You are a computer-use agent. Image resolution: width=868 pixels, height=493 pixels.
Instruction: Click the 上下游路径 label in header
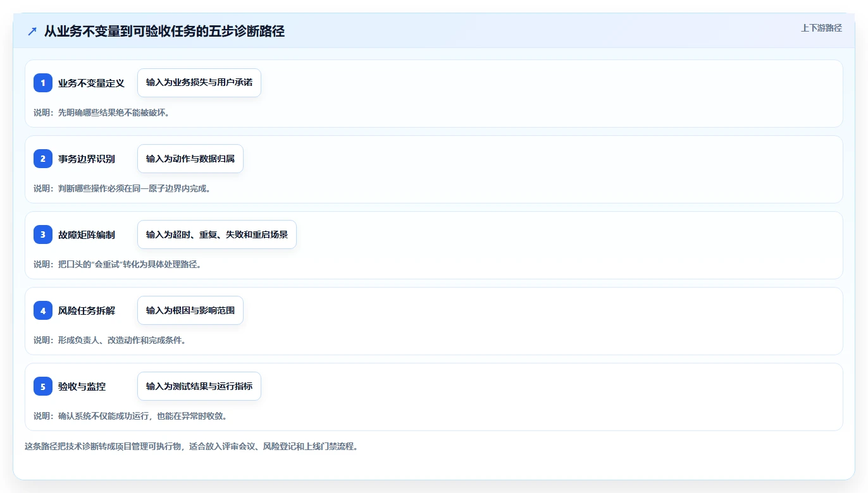[821, 28]
